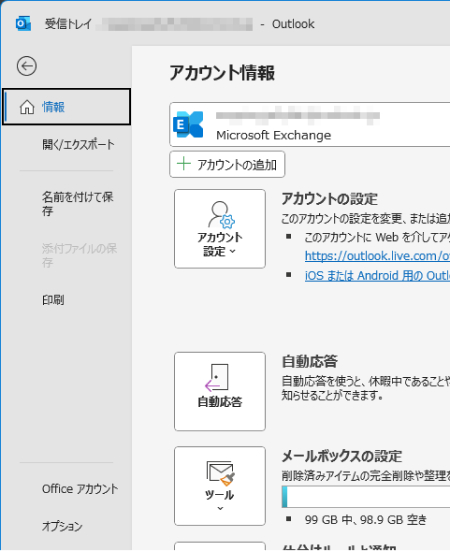Select the 情報 home icon
450x551 pixels.
coord(27,107)
